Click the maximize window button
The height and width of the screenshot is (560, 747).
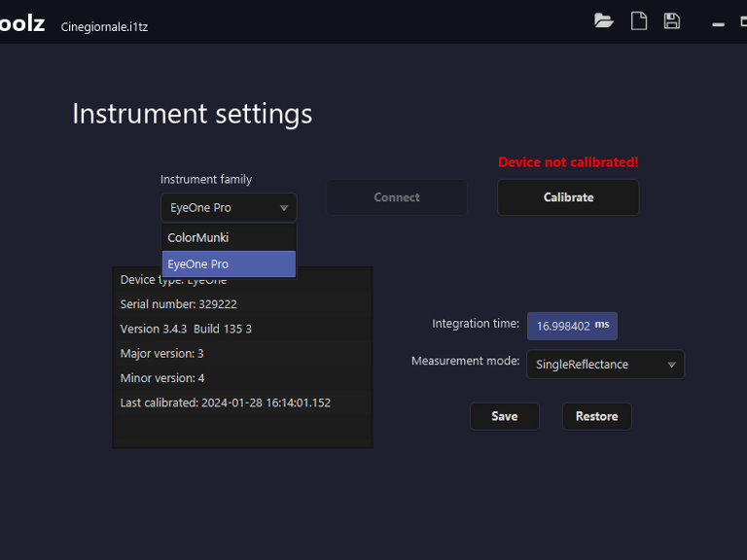[x=743, y=23]
